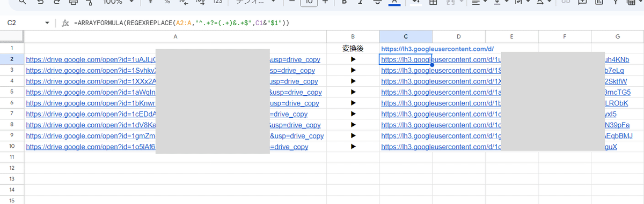644x204 pixels.
Task: Select column F header
Action: [565, 36]
